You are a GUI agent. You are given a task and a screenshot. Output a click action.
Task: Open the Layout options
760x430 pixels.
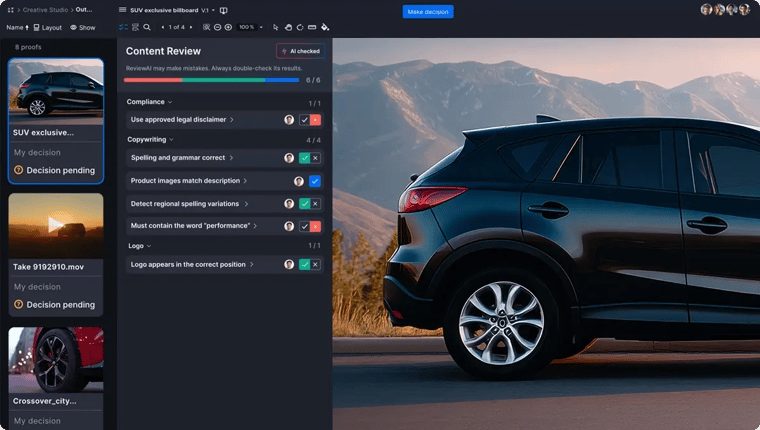click(48, 28)
